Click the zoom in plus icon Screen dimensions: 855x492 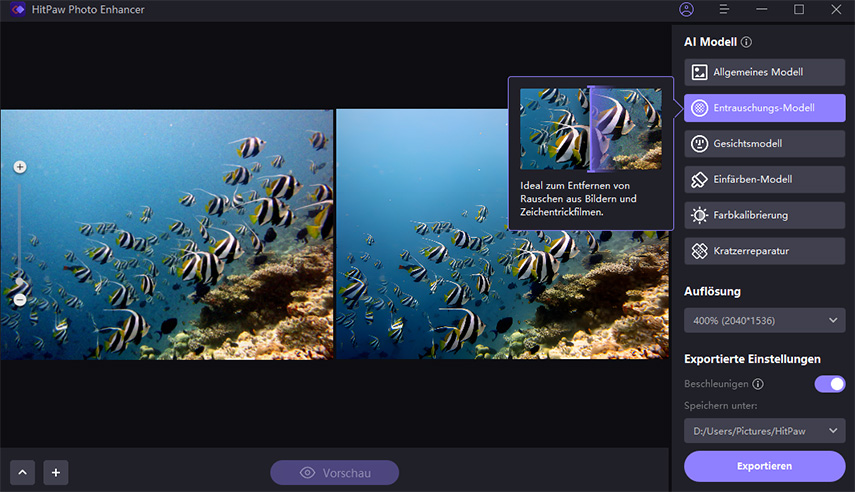point(20,167)
